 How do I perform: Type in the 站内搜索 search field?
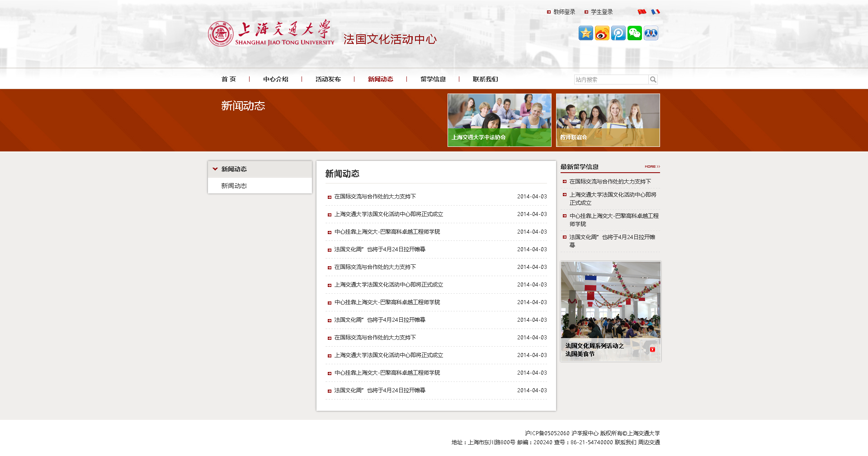tap(611, 80)
